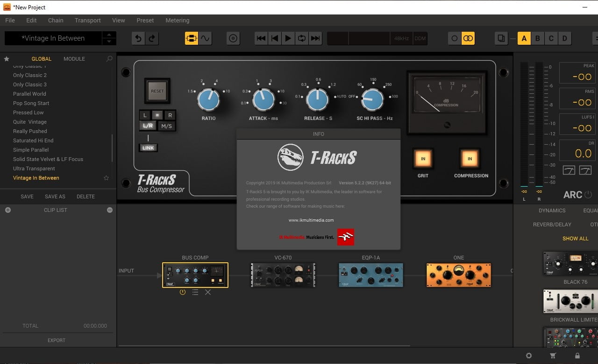Viewport: 598px width, 364px height.
Task: Toggle loop playback
Action: click(302, 38)
